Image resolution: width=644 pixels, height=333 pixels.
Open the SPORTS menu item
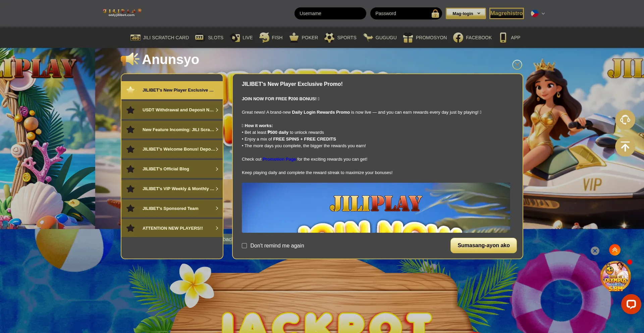pos(340,38)
